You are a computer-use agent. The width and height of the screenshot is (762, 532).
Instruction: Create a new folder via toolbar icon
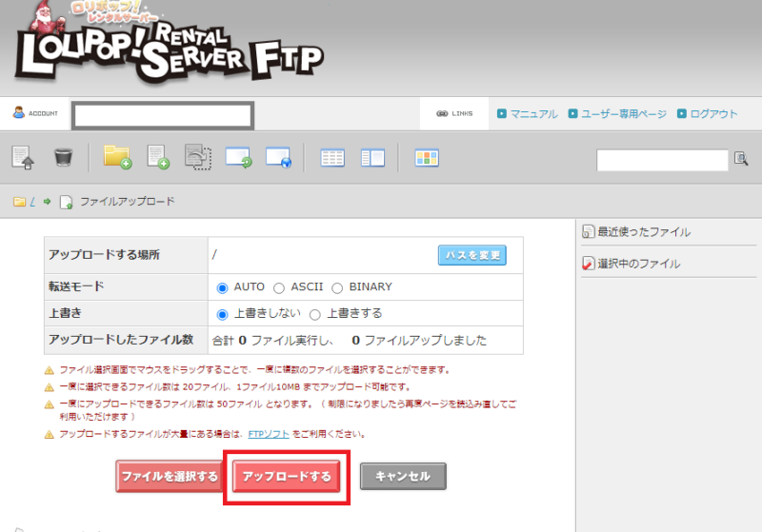[117, 158]
